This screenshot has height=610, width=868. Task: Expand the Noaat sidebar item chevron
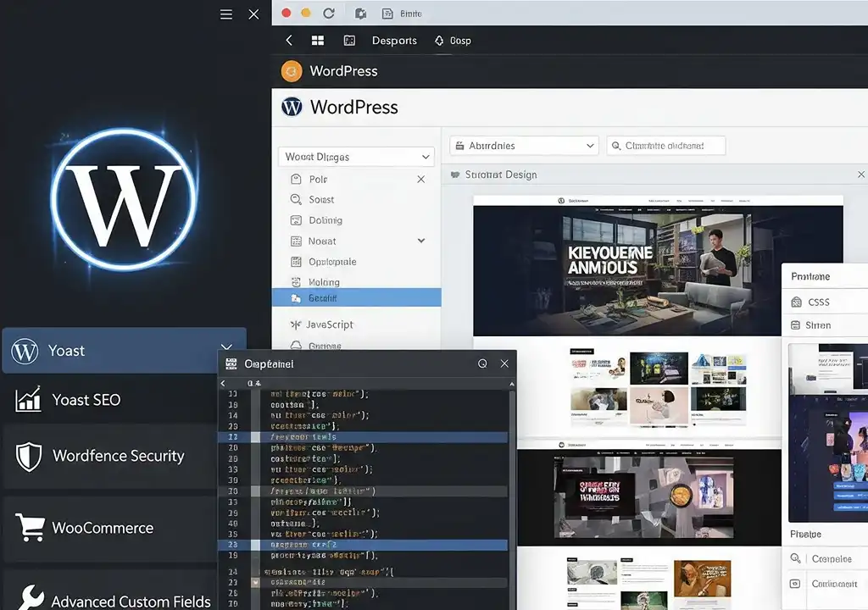pyautogui.click(x=421, y=241)
